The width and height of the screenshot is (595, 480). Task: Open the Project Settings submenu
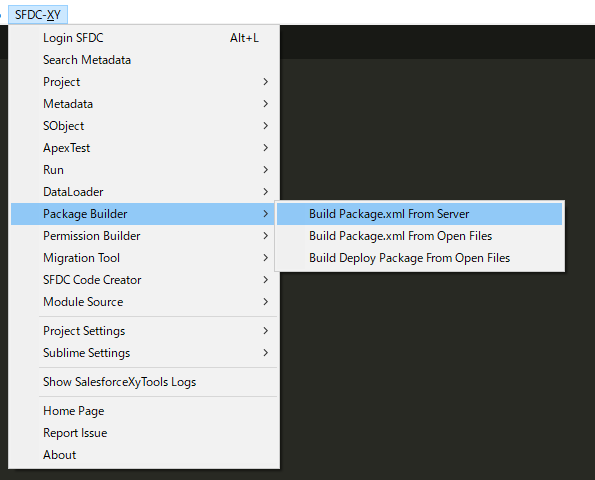(x=144, y=331)
